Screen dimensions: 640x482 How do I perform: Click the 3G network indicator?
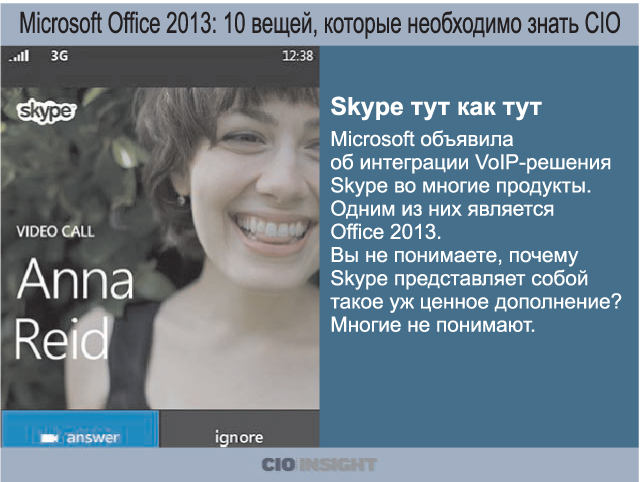[x=59, y=56]
